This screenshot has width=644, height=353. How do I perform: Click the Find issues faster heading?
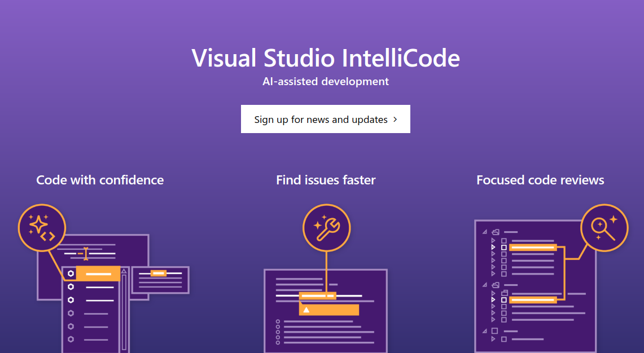(x=326, y=180)
